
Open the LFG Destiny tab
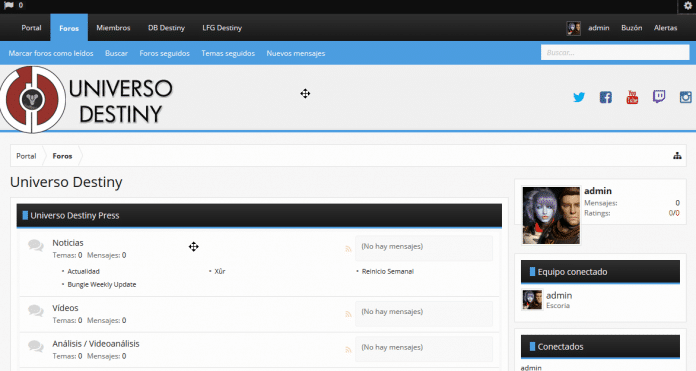[222, 28]
